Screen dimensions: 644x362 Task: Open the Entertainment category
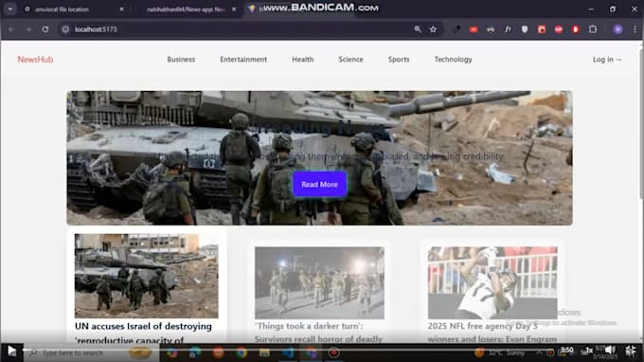tap(243, 59)
